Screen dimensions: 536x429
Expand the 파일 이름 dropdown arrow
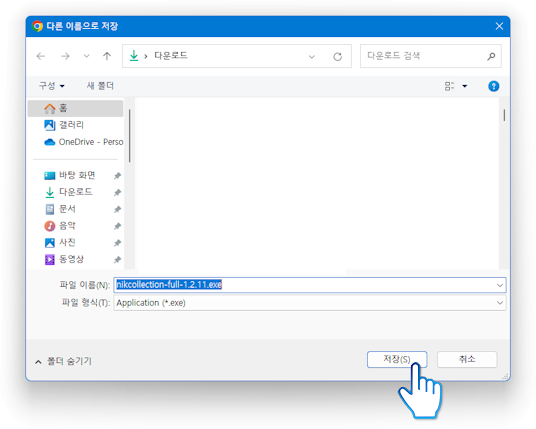point(500,285)
